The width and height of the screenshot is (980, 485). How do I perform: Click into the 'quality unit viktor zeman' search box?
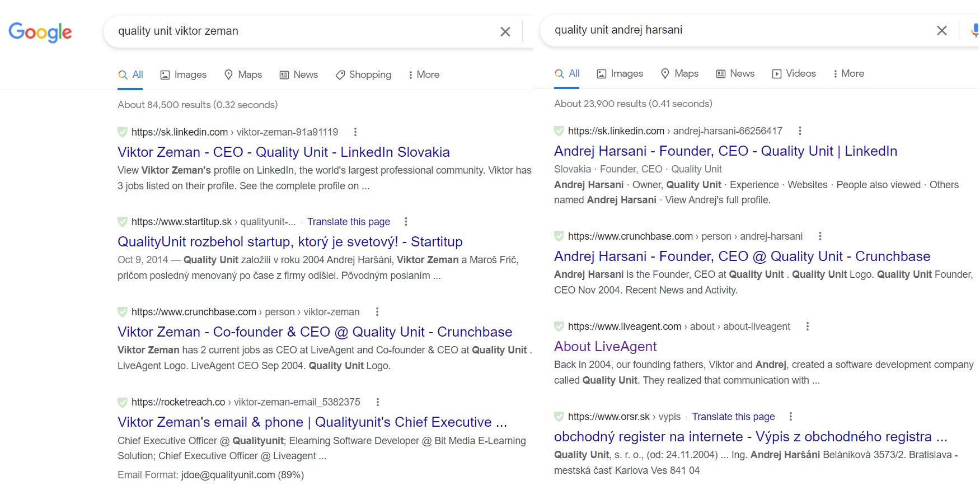pyautogui.click(x=302, y=31)
